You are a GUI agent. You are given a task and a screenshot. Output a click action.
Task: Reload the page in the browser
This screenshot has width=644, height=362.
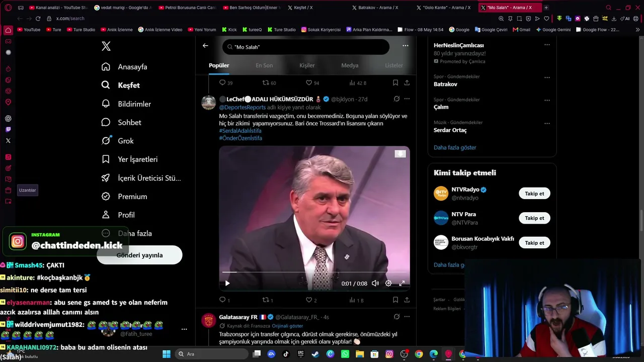[38, 19]
